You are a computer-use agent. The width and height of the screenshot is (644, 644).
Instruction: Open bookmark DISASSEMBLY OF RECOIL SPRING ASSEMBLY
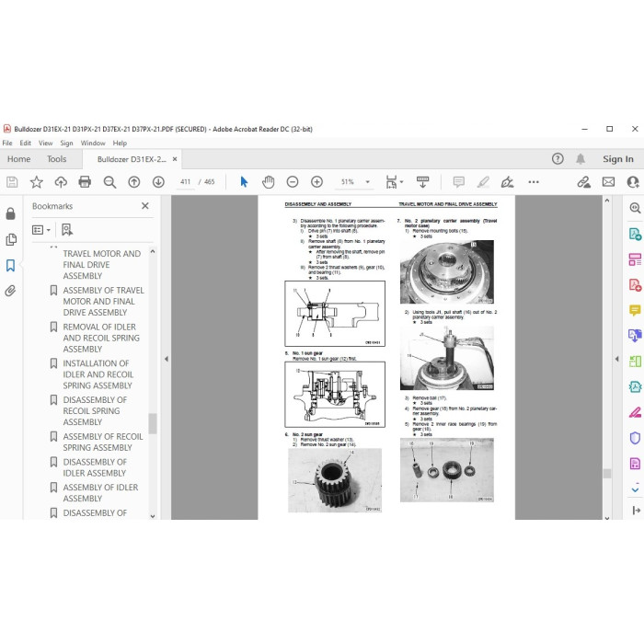click(x=95, y=411)
